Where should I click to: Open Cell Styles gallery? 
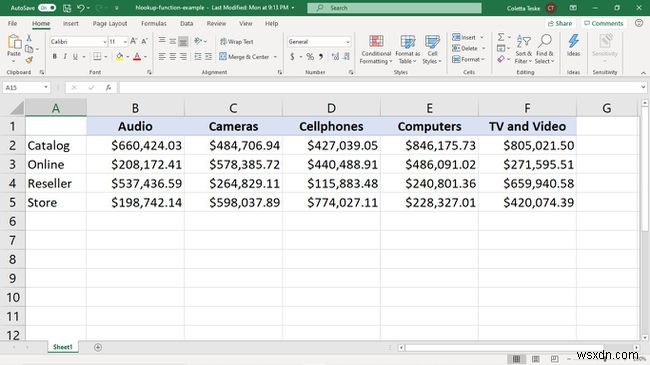pyautogui.click(x=432, y=49)
